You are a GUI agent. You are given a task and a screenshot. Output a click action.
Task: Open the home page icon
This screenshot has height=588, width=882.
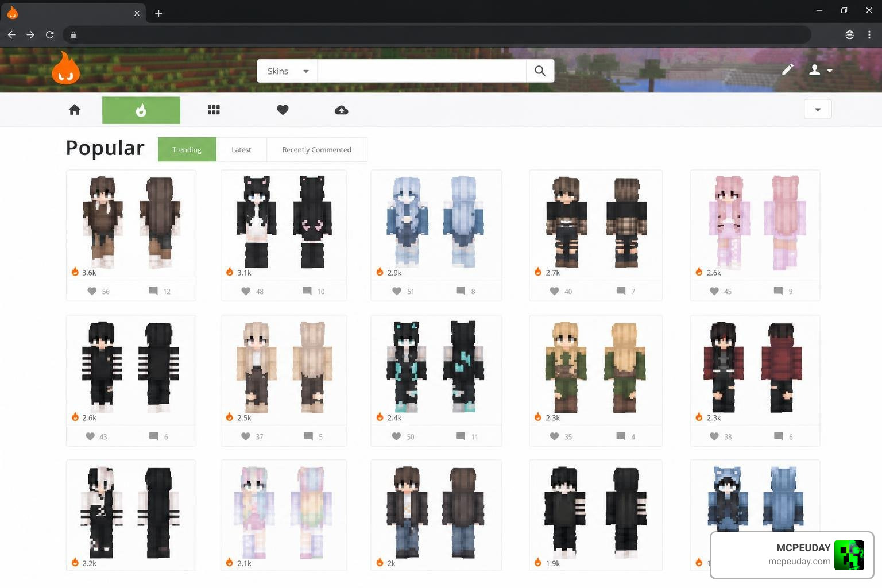[75, 110]
